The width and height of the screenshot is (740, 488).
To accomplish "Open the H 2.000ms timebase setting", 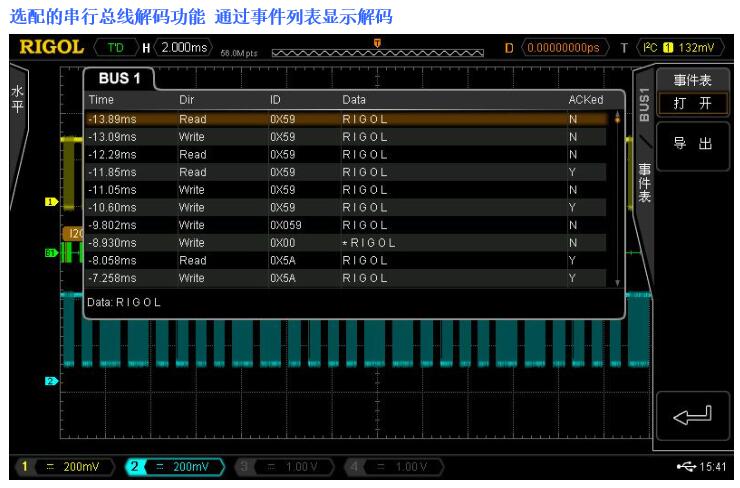I will pos(179,46).
